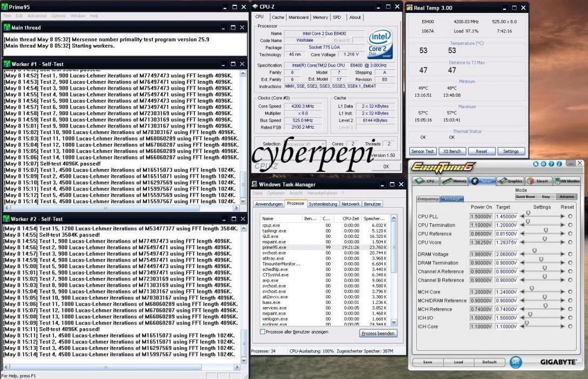Open the CPU-Z processor Selection dropdown
Screen dimensions: 588x379
(305, 144)
